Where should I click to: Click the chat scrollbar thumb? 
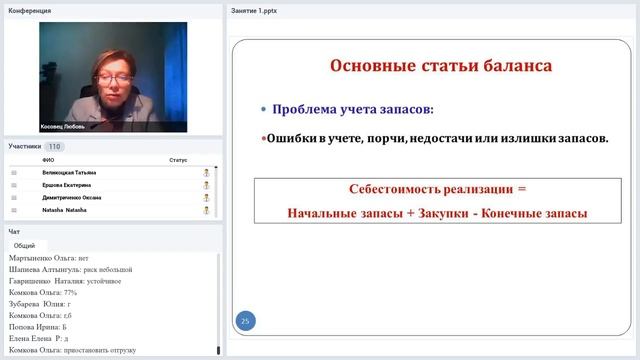point(218,350)
